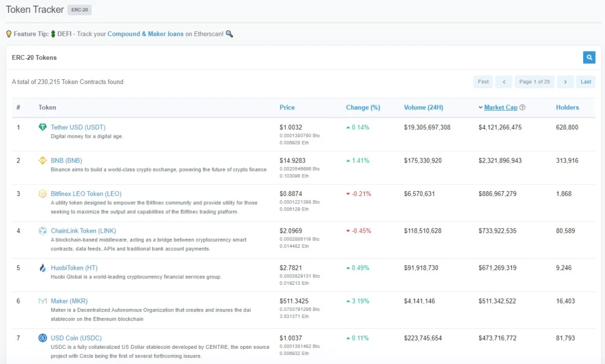This screenshot has height=364, width=605.
Task: Click the Market Cap help question icon
Action: [x=523, y=108]
